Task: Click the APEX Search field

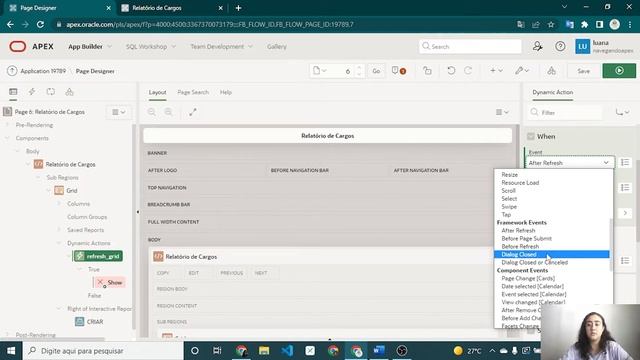Action: pyautogui.click(x=470, y=47)
